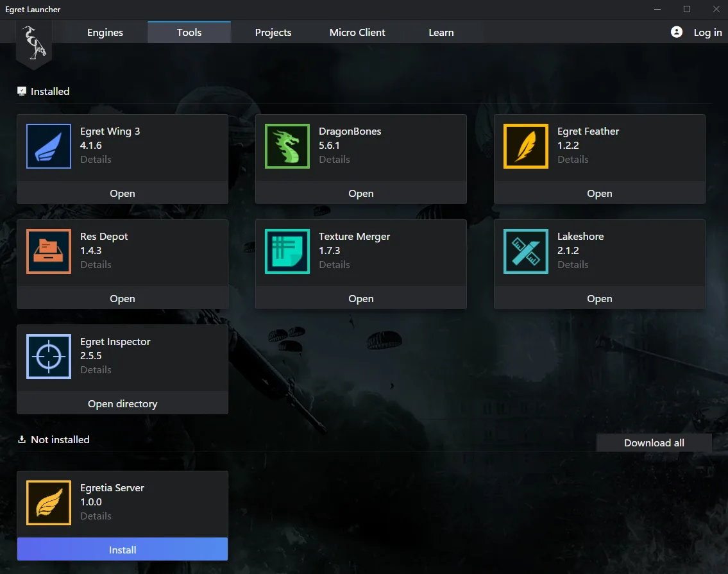Open the Learn tab

441,33
